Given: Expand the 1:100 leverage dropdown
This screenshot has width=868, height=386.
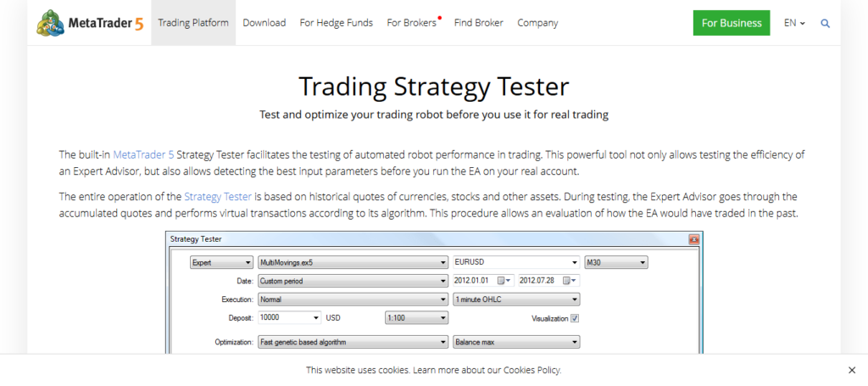Looking at the screenshot, I should (x=416, y=318).
